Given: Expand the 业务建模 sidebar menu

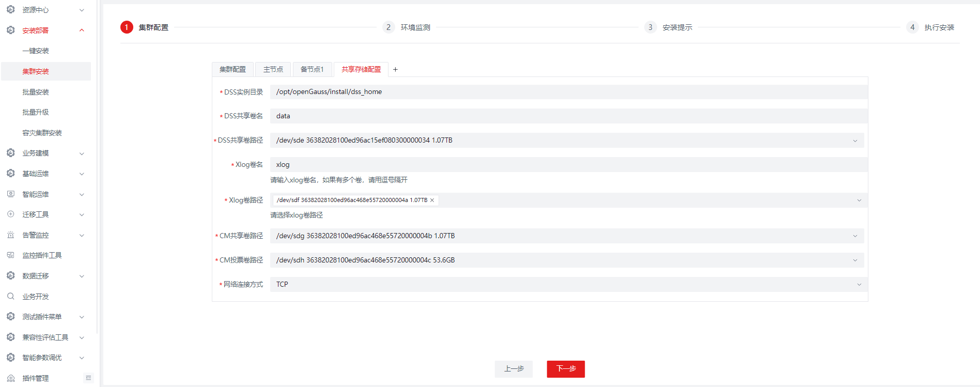Looking at the screenshot, I should point(82,153).
